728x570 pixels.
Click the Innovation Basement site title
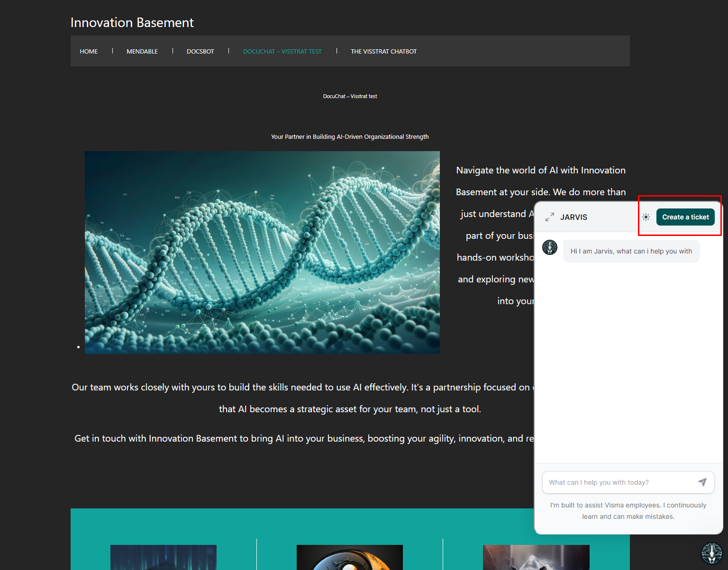132,22
